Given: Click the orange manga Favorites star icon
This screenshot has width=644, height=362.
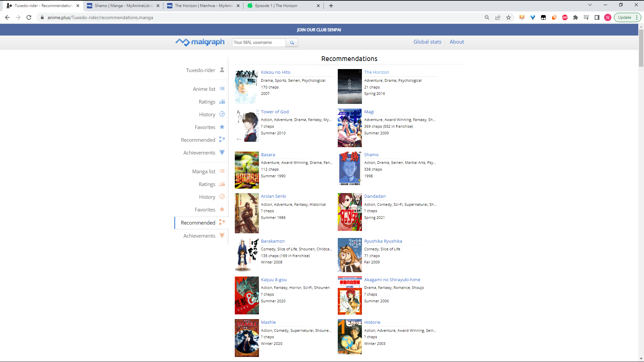Looking at the screenshot, I should [222, 209].
